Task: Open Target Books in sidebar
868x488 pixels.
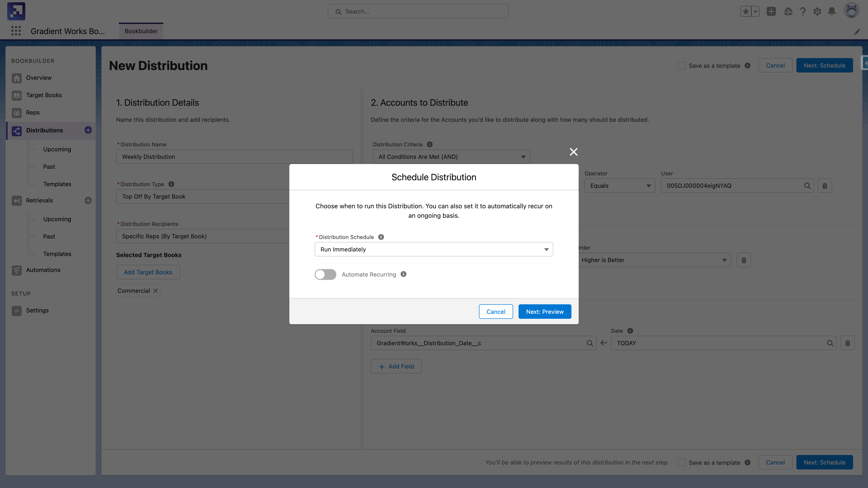Action: pos(44,95)
